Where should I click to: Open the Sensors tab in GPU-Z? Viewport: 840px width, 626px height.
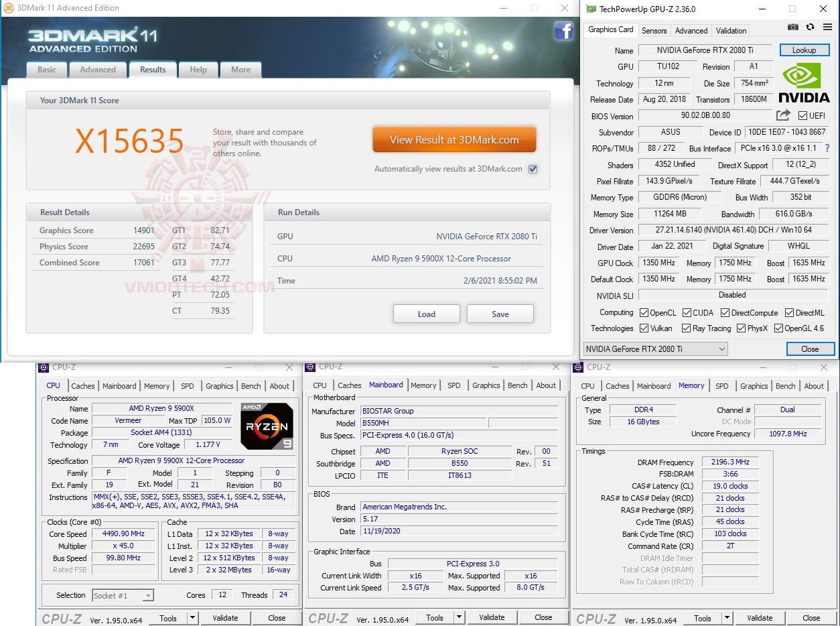click(x=654, y=31)
